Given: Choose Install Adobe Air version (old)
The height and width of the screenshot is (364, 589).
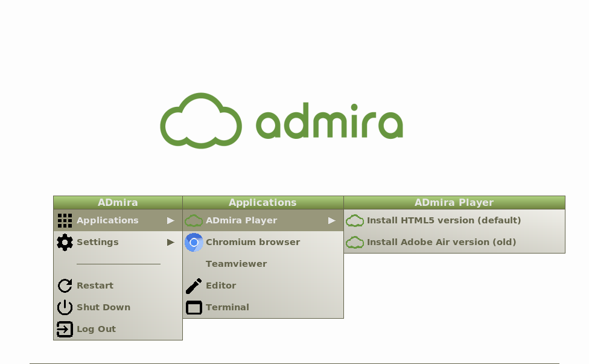Looking at the screenshot, I should pyautogui.click(x=454, y=242).
